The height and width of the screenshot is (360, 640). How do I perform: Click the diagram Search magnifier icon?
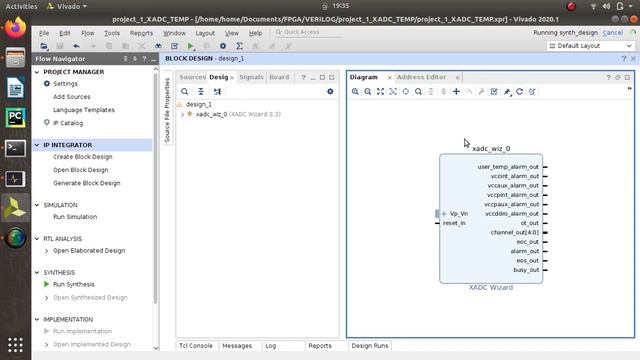click(x=418, y=91)
